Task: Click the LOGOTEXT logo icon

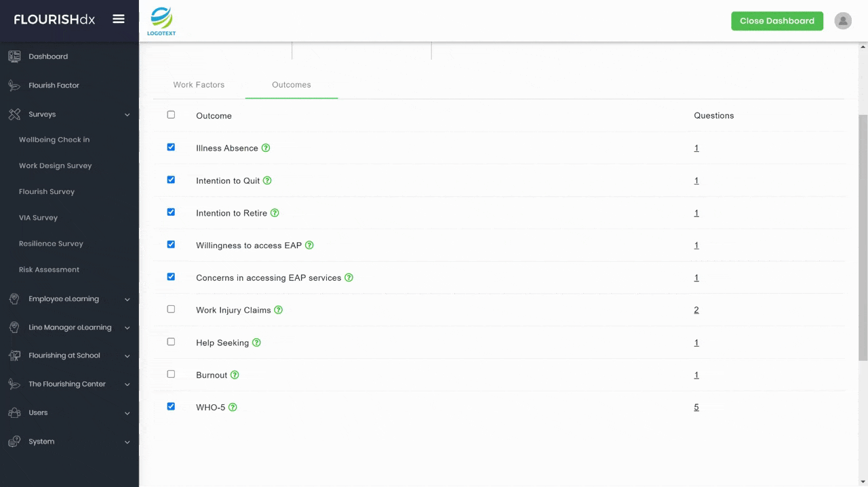Action: (161, 20)
